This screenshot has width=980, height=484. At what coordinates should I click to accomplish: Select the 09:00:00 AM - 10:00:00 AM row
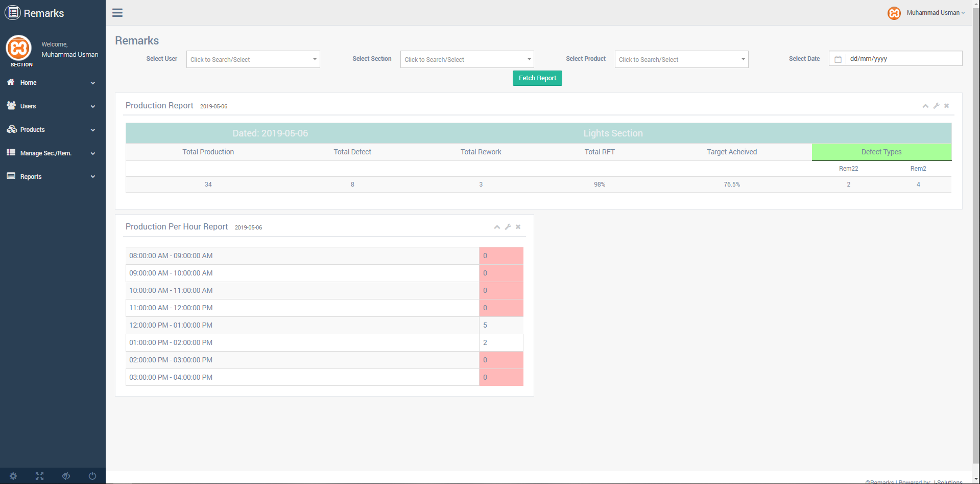(324, 273)
